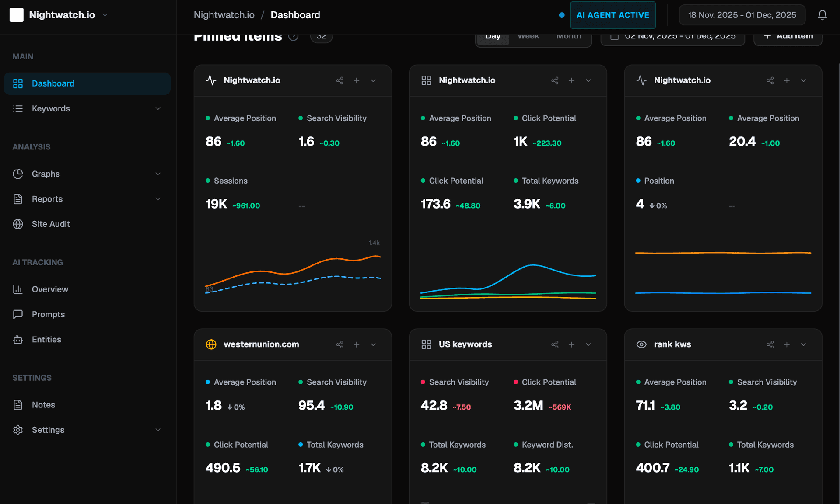Click help icon next to Pinned Items

pos(293,37)
